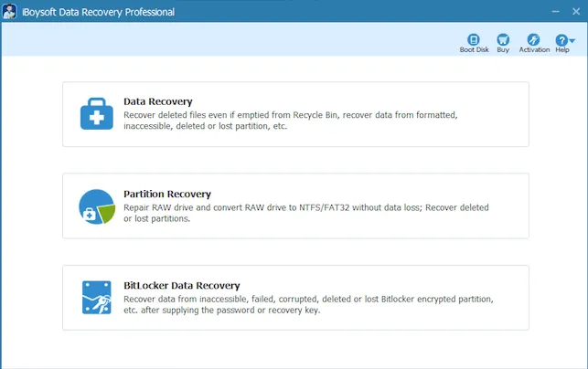The height and width of the screenshot is (369, 588).
Task: Click the Activation text label
Action: 534,50
